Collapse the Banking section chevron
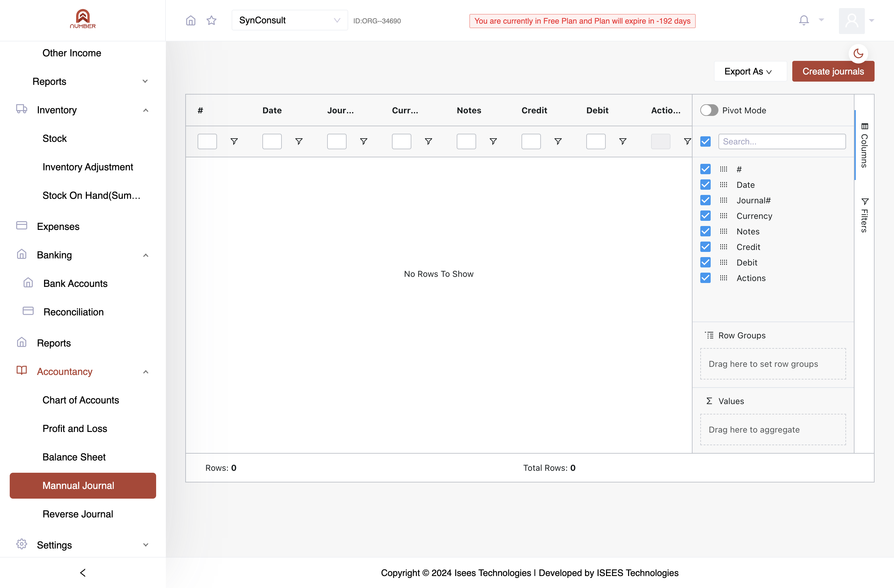Image resolution: width=894 pixels, height=588 pixels. [146, 255]
